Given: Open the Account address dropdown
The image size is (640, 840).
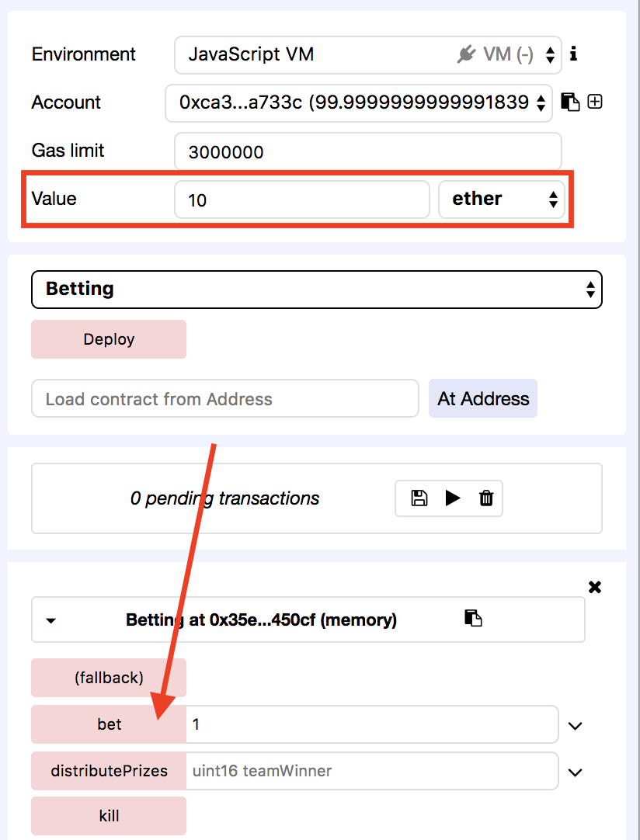Looking at the screenshot, I should [x=359, y=102].
